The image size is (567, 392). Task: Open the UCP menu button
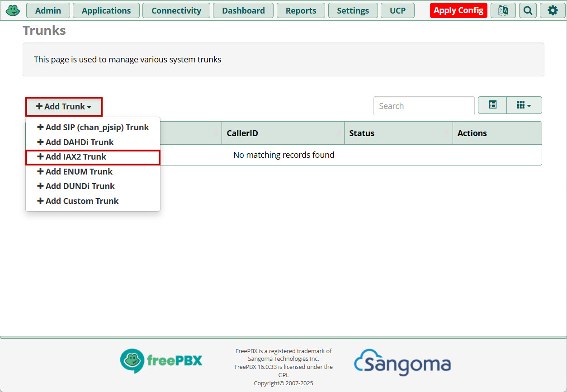[x=397, y=10]
